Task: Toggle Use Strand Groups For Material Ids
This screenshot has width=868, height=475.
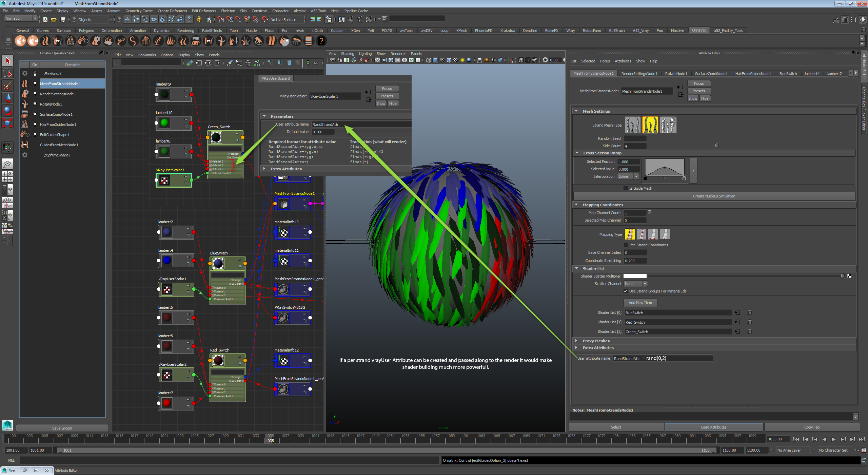Action: (626, 291)
